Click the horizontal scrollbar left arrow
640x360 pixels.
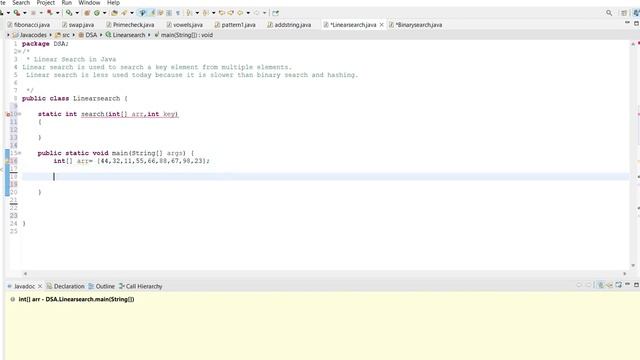[25, 274]
